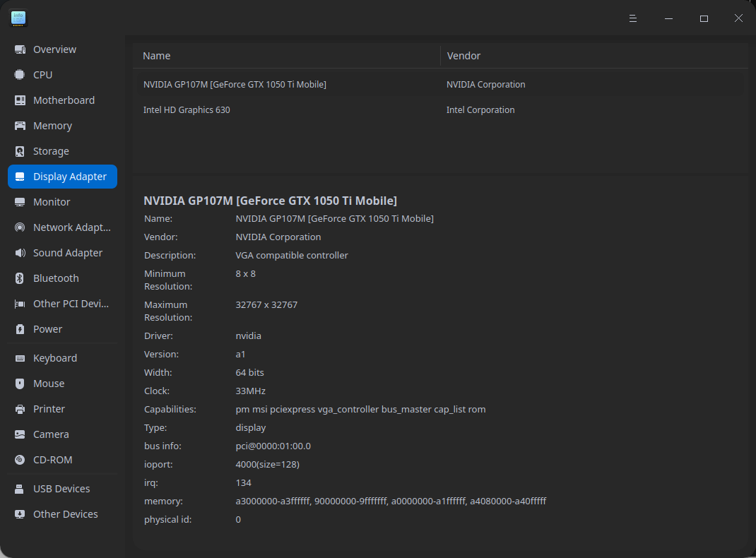Sort adapters by Vendor column header
Screen dimensions: 756x558
pyautogui.click(x=594, y=56)
